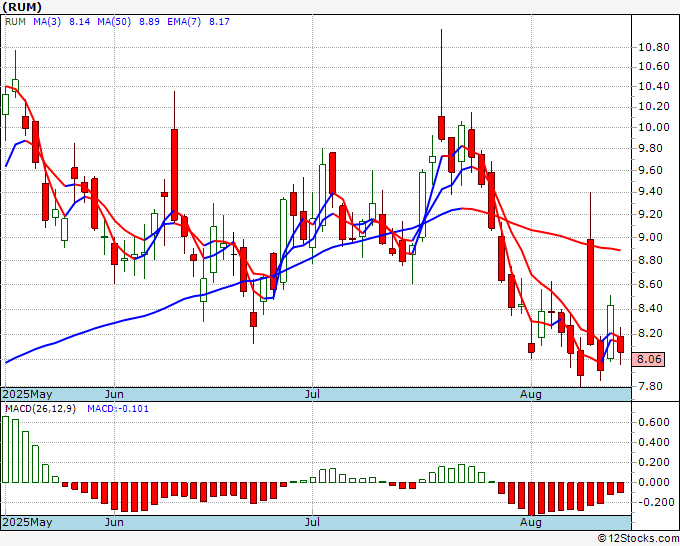Viewport: 680px width, 546px height.
Task: Click the 2025May label on price chart axis
Action: coord(28,394)
